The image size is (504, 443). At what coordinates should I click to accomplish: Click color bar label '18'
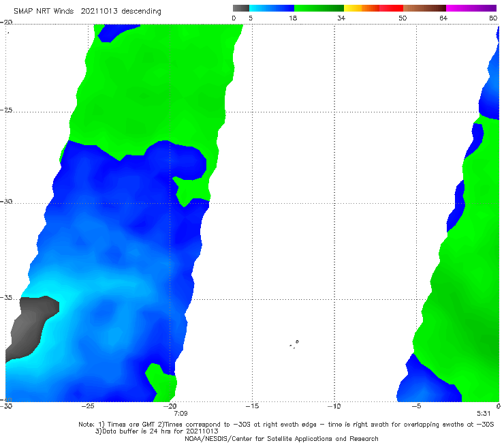293,18
